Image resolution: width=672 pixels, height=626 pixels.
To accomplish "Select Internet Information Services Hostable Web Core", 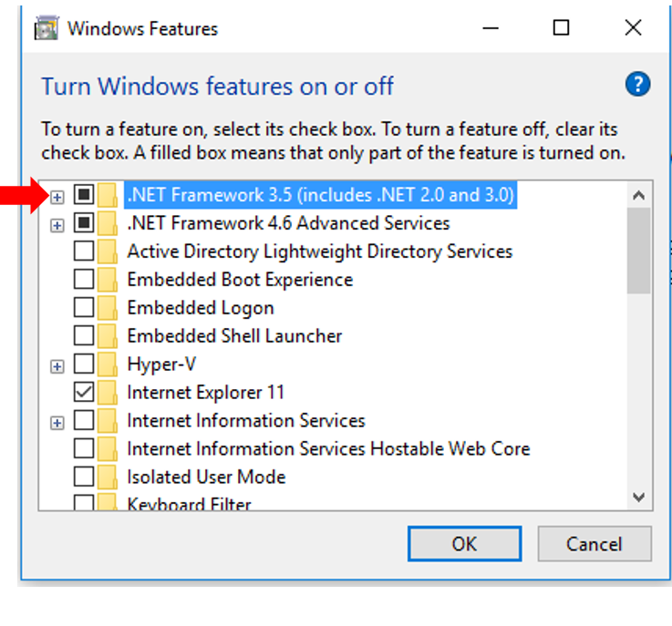I will (328, 449).
